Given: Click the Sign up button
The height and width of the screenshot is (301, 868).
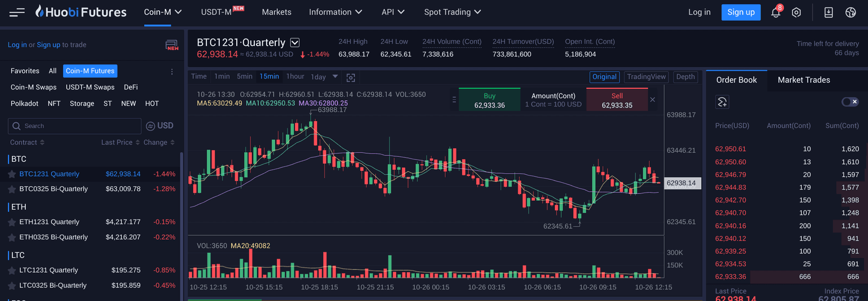Looking at the screenshot, I should (x=740, y=12).
